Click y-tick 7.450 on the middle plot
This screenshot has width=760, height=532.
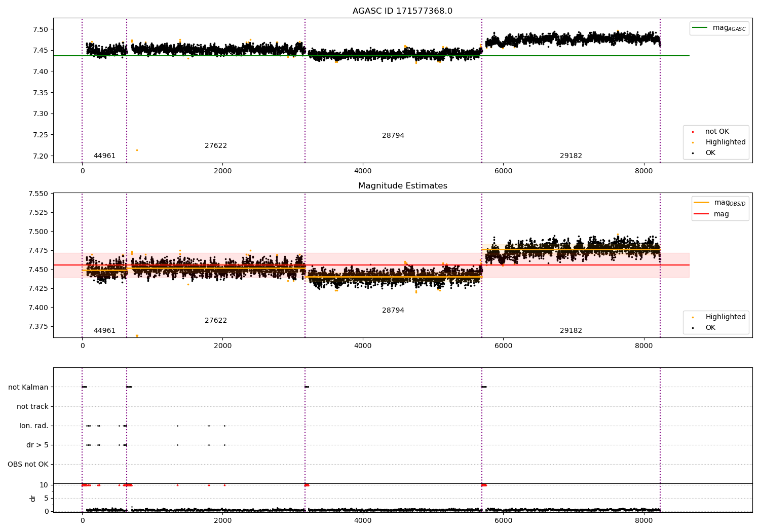(x=39, y=270)
